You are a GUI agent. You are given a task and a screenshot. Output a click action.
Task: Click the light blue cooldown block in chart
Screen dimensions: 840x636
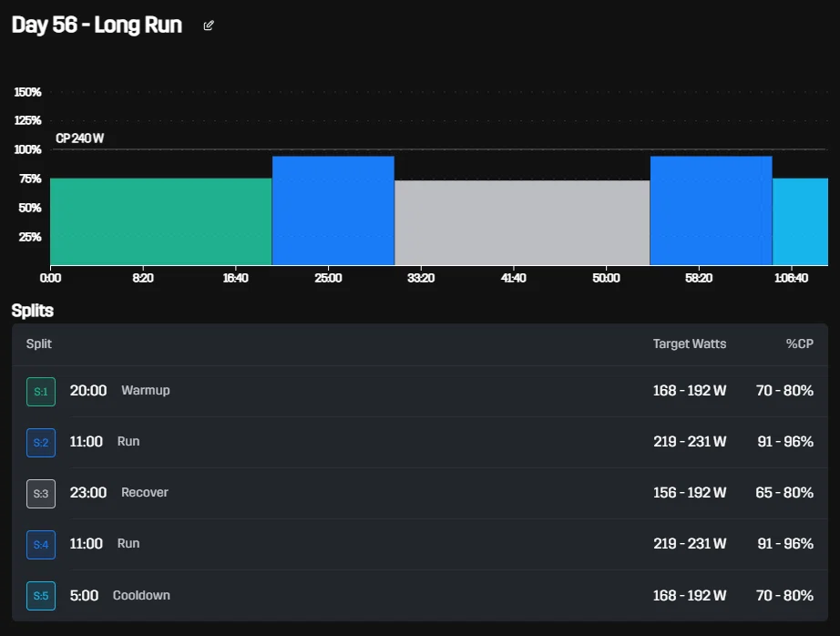pyautogui.click(x=800, y=221)
